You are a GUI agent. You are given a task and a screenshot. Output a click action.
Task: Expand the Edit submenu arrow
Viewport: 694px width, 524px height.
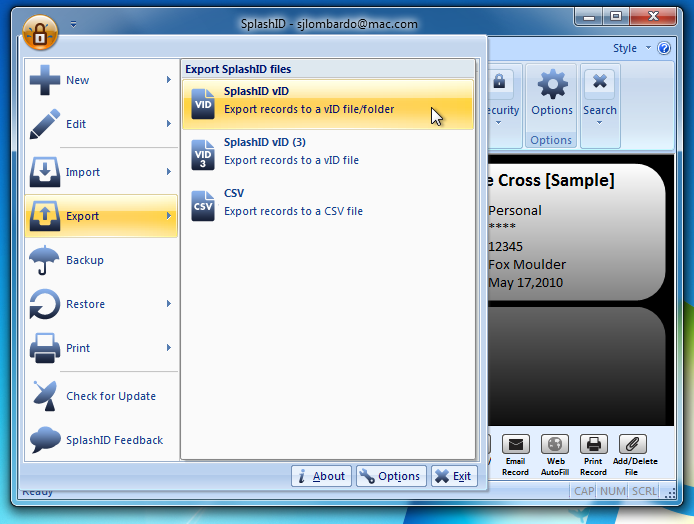169,123
